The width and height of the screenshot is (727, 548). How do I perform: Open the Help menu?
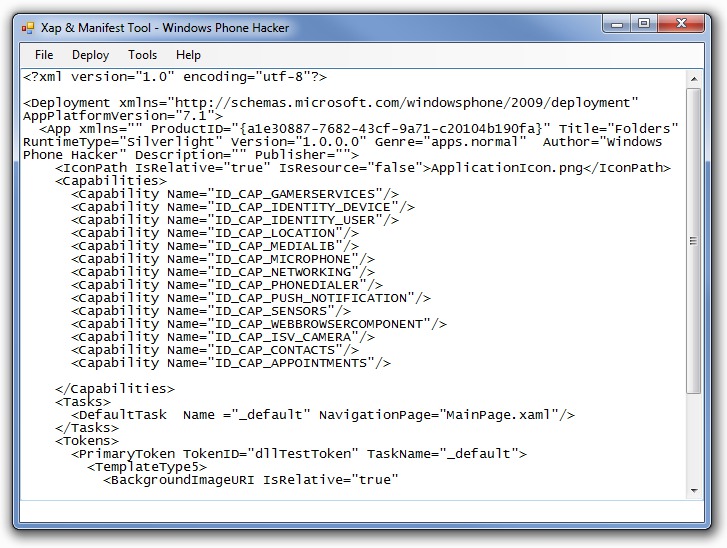(188, 55)
